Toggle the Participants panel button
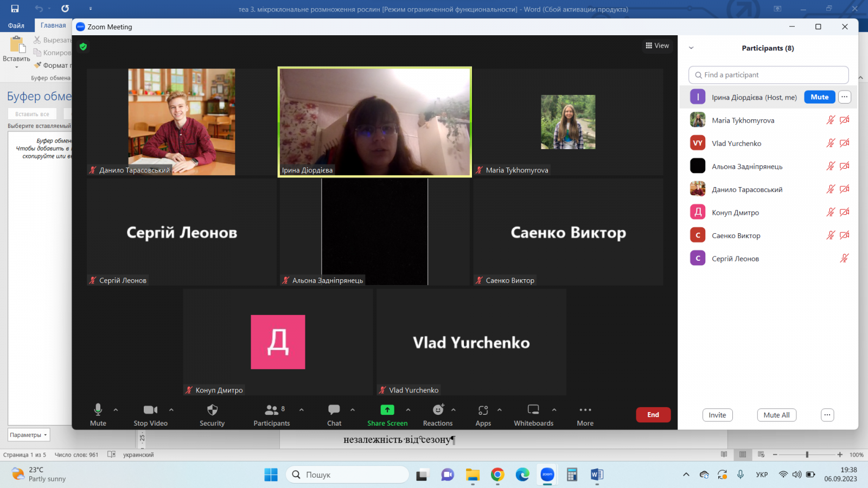 coord(272,415)
